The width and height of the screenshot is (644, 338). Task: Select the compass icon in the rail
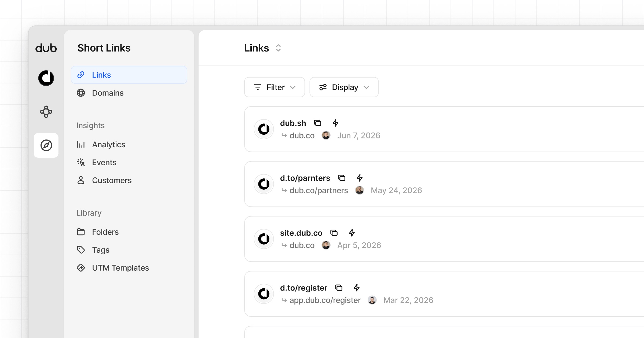[46, 145]
